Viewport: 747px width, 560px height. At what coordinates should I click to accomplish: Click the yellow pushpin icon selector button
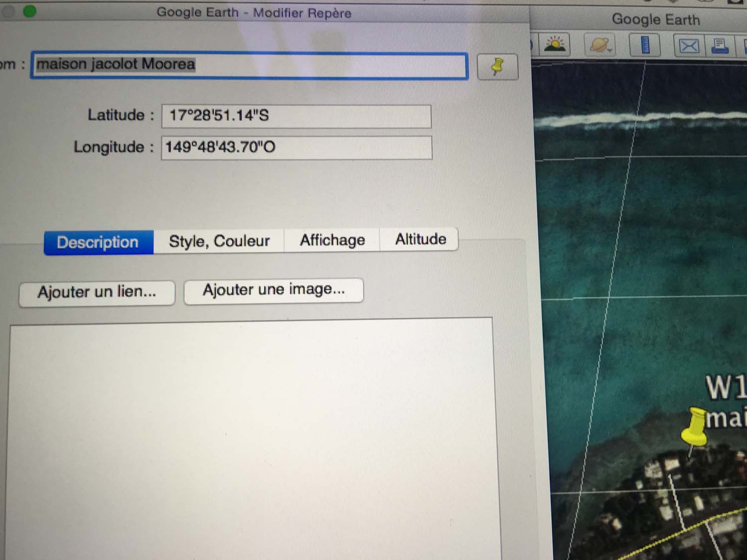pyautogui.click(x=498, y=67)
